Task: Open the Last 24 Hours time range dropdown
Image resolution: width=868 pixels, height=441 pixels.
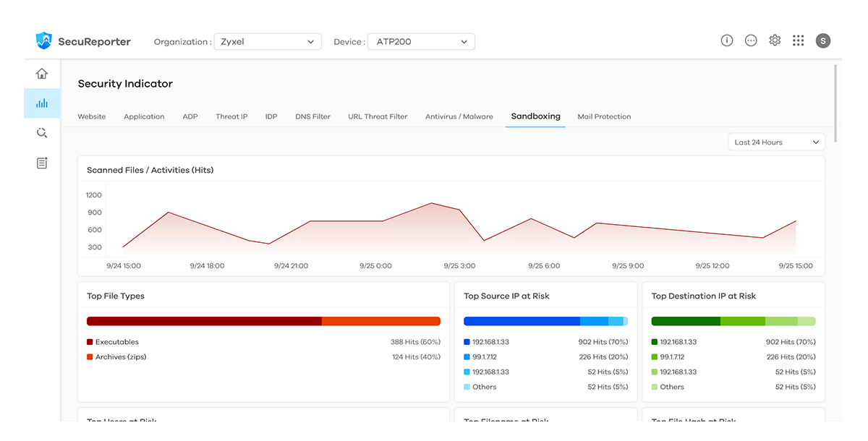Action: (777, 142)
